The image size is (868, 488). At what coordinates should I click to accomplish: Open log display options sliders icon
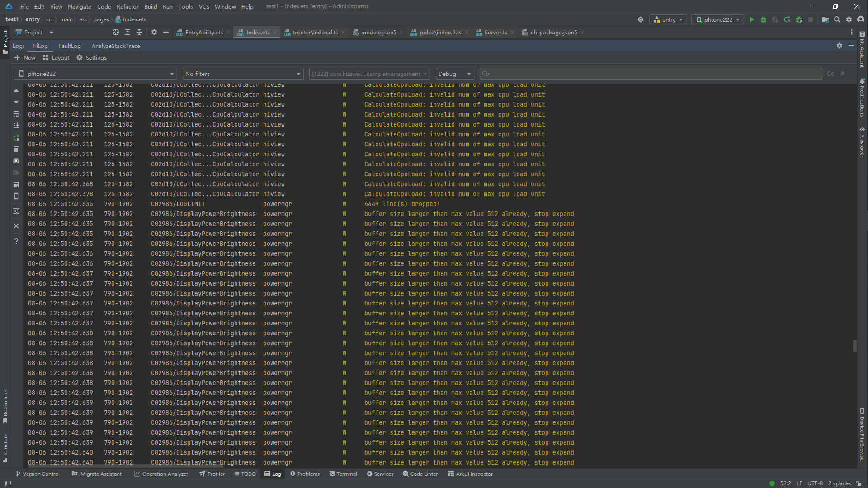16,211
